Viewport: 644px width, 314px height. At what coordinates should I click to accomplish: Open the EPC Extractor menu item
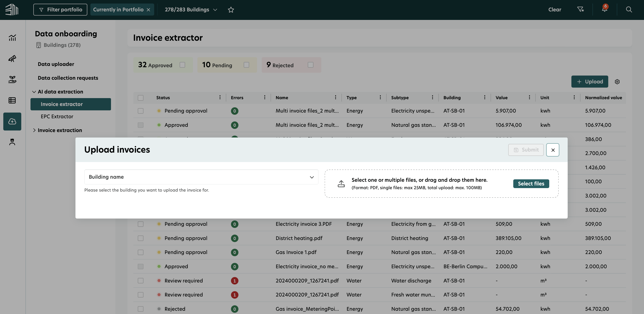point(57,116)
